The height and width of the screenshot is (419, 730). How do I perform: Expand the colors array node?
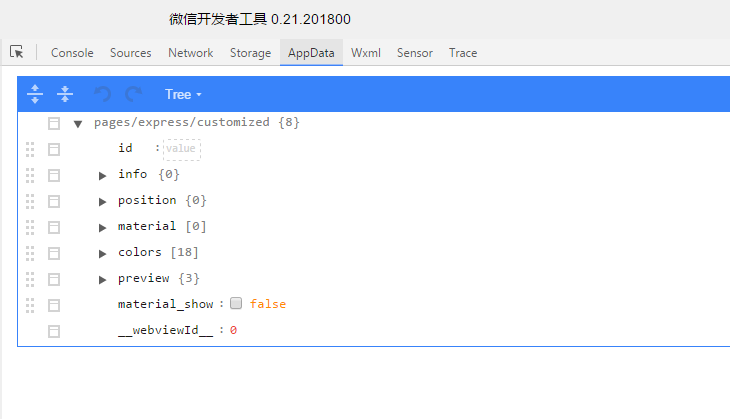tap(102, 254)
